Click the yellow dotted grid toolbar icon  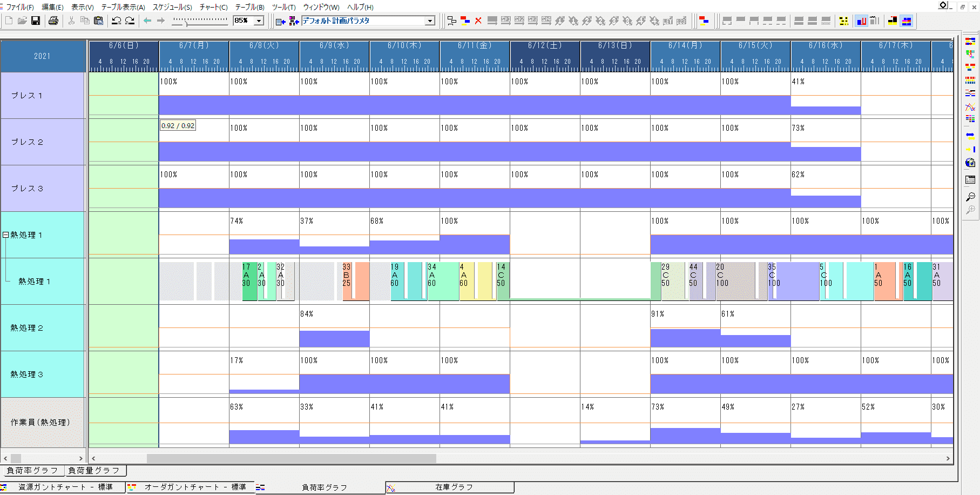point(843,21)
